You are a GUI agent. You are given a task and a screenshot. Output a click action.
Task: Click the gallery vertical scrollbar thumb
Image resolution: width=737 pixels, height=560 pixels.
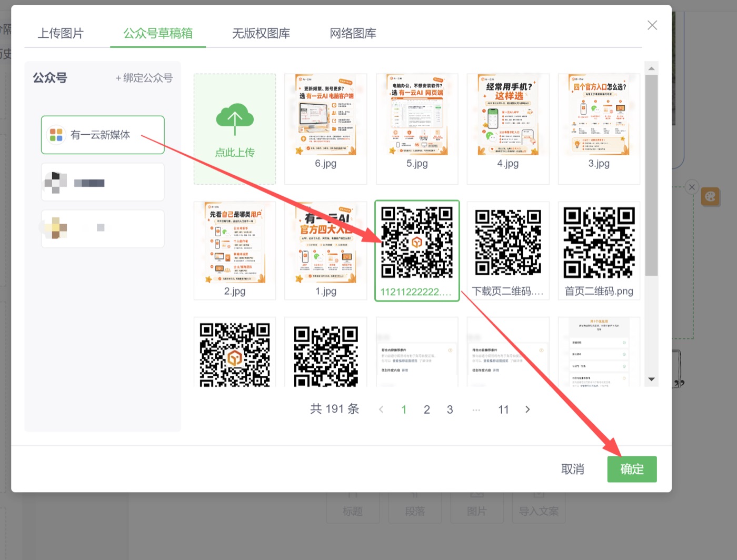652,175
